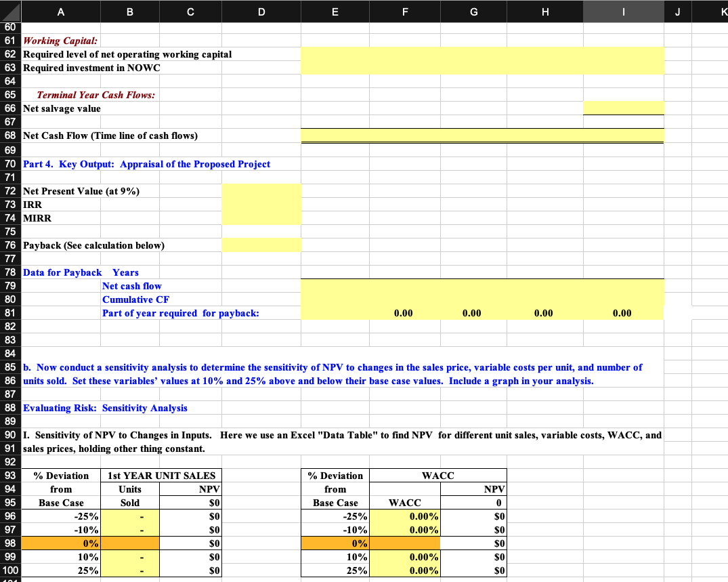The width and height of the screenshot is (728, 582).
Task: Click 'Terminal Year Cash Flows:' heading
Action: 95,95
